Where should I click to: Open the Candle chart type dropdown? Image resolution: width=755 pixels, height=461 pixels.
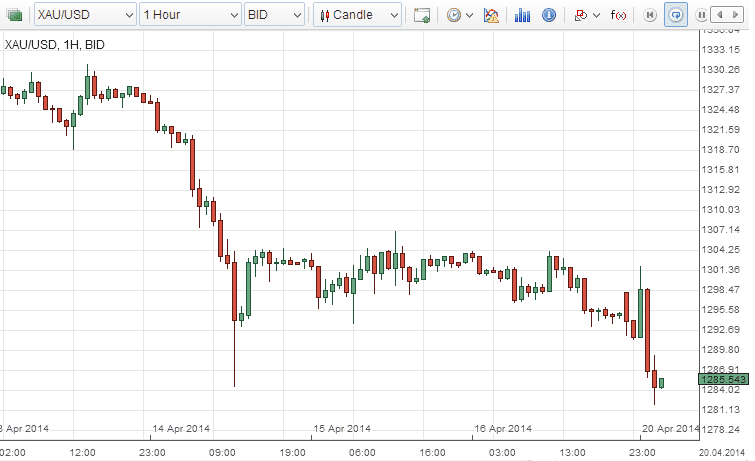point(357,15)
